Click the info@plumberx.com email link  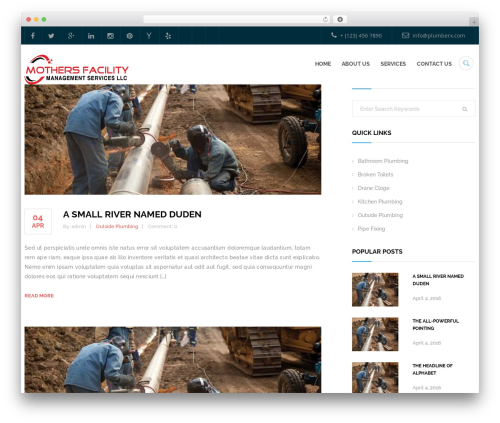(438, 36)
